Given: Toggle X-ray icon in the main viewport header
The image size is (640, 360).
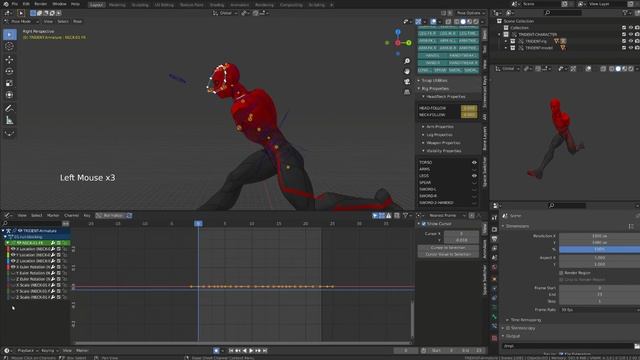Looking at the screenshot, I should [x=448, y=22].
